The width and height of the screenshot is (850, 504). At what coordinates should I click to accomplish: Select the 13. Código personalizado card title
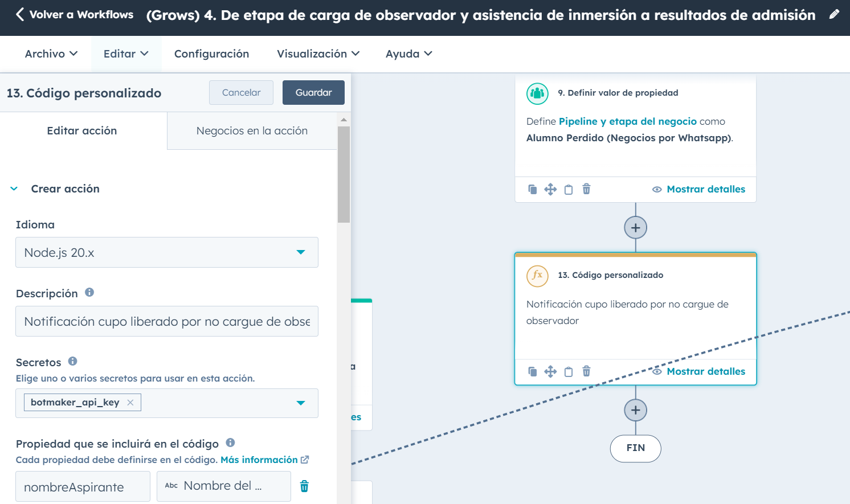pyautogui.click(x=610, y=275)
